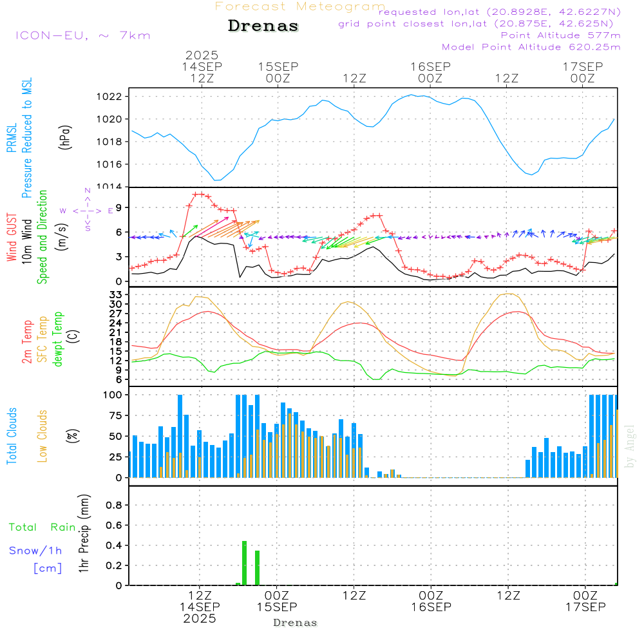Screen dimensions: 644x644
Task: Click the '10m Wind' black axis label
Action: 27,241
